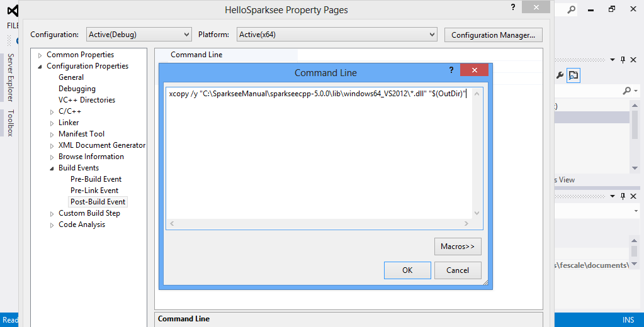The height and width of the screenshot is (327, 644).
Task: Expand the XML Document Generator node
Action: 52,146
